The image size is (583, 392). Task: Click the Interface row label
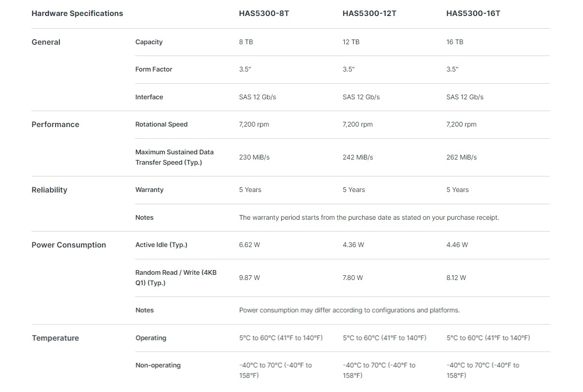click(x=149, y=97)
